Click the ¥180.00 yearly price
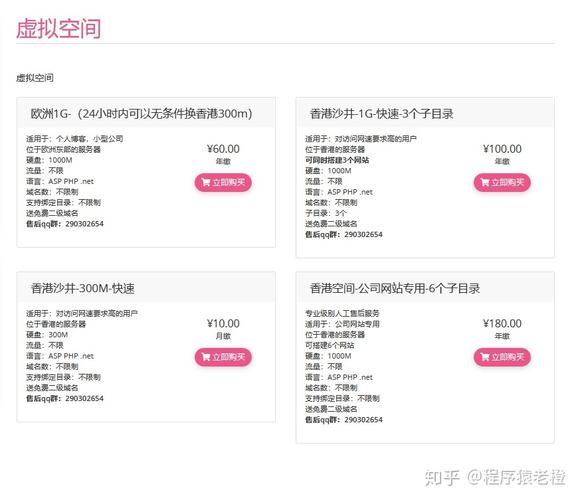 click(x=502, y=324)
